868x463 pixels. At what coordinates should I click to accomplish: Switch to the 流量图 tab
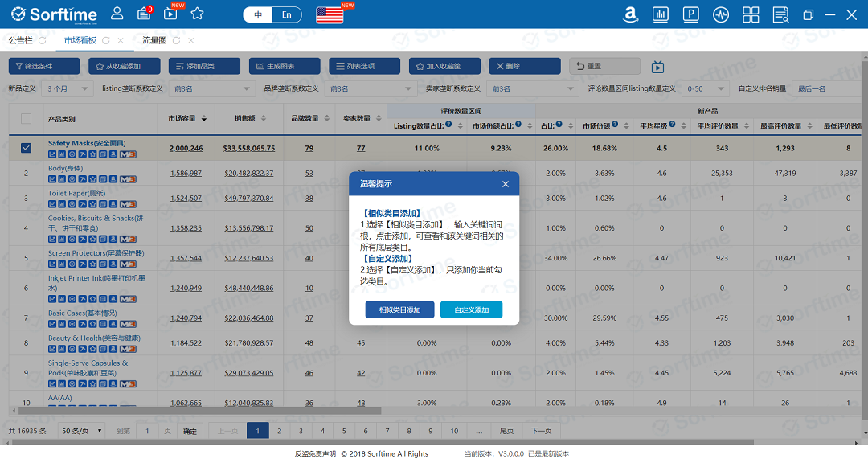(154, 40)
